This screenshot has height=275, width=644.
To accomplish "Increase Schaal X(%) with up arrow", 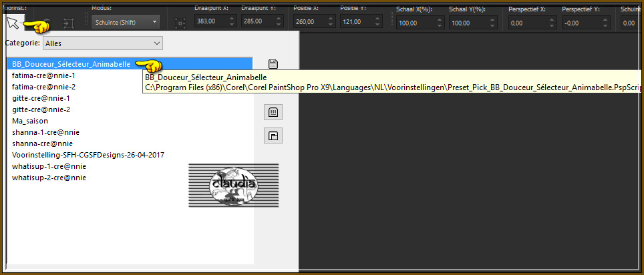I will click(440, 20).
